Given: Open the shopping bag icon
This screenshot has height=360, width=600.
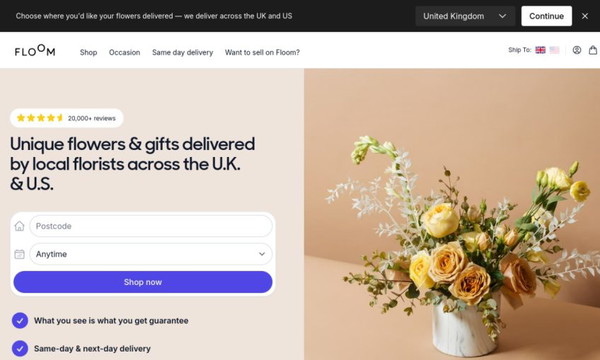Looking at the screenshot, I should coord(593,50).
